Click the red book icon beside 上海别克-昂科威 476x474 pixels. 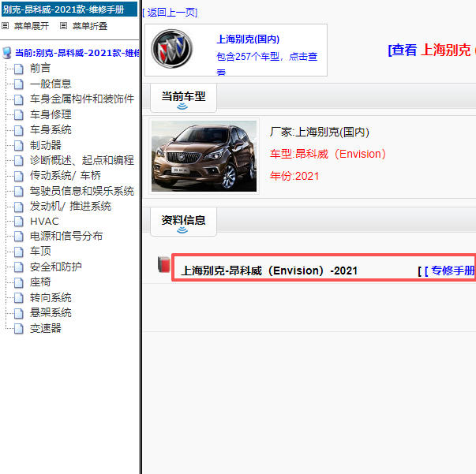point(164,264)
